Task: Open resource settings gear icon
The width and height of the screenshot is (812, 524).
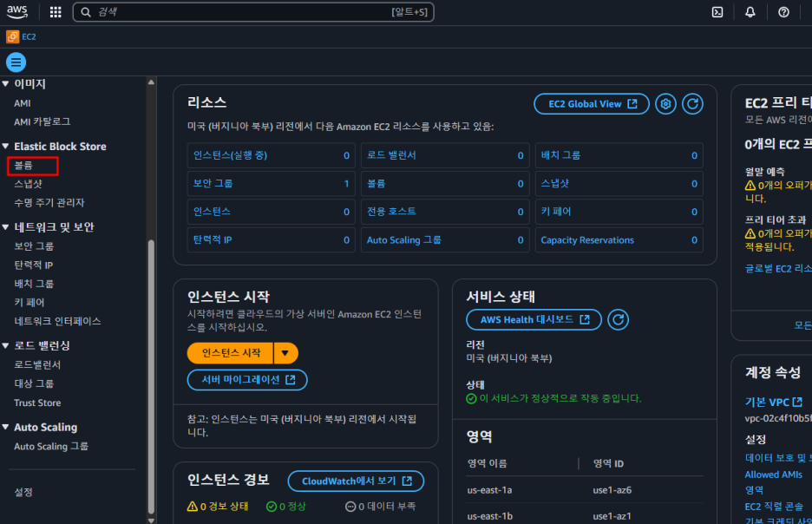Action: tap(665, 104)
